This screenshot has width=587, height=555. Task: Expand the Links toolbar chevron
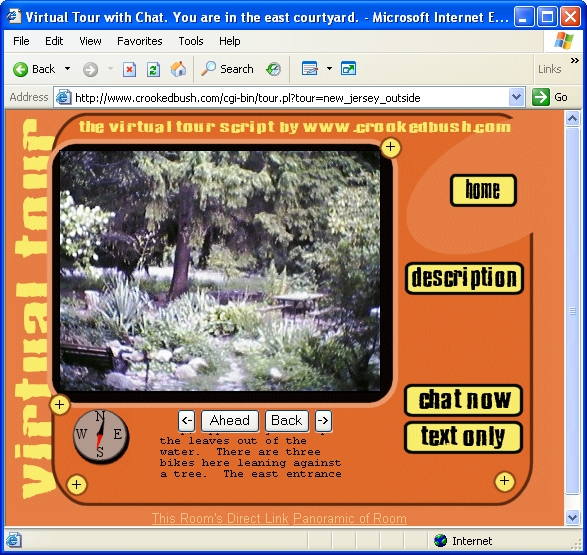point(575,61)
